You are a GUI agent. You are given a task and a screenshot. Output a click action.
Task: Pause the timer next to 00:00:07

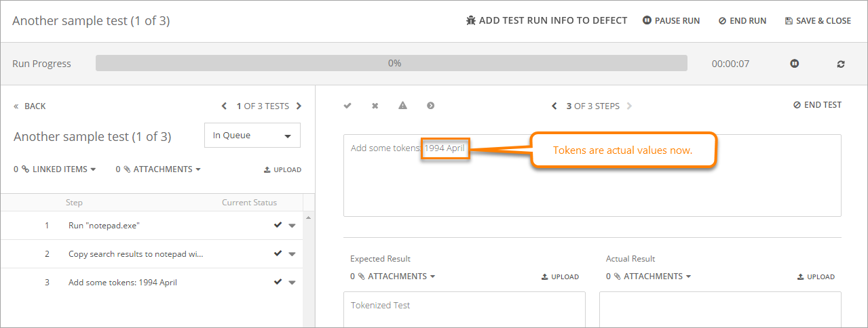794,64
